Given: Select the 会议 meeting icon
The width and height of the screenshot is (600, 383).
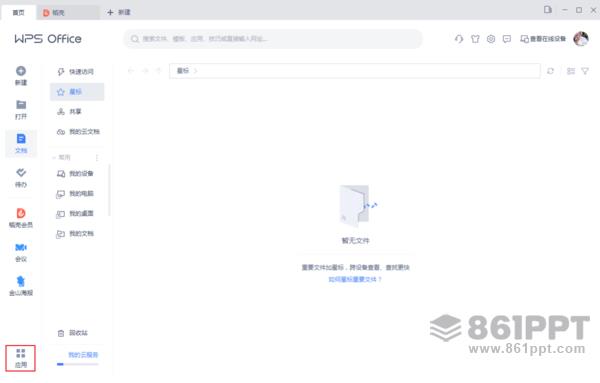Looking at the screenshot, I should [21, 247].
